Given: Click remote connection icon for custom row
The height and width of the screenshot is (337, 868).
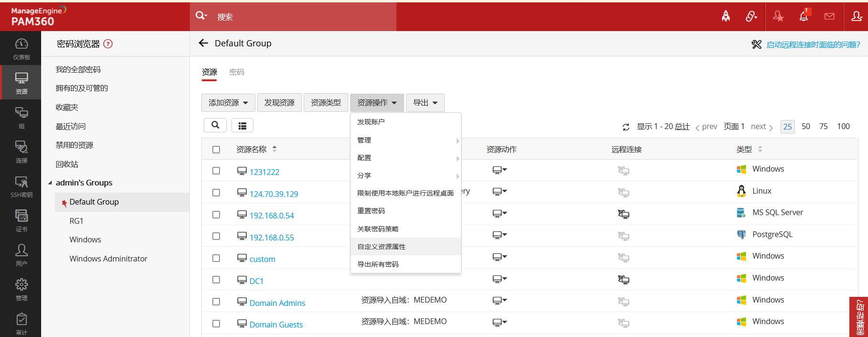Looking at the screenshot, I should pos(624,258).
